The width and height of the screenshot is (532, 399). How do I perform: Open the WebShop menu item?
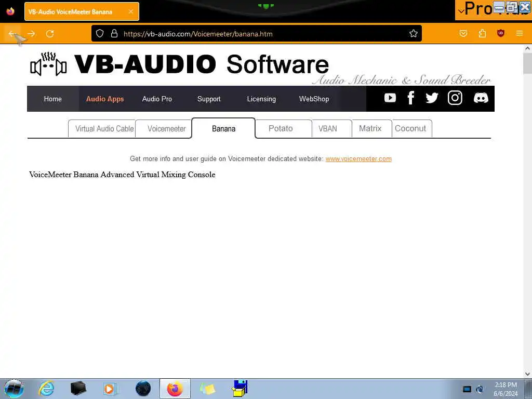click(x=314, y=99)
